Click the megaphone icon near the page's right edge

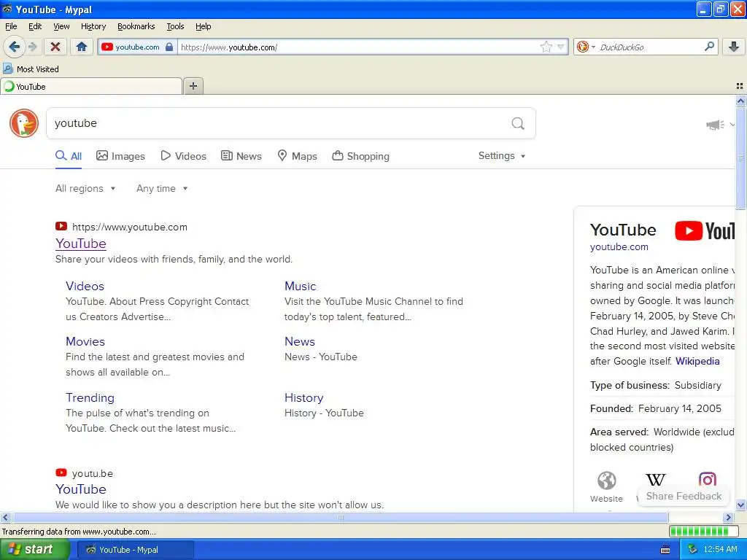click(x=715, y=125)
